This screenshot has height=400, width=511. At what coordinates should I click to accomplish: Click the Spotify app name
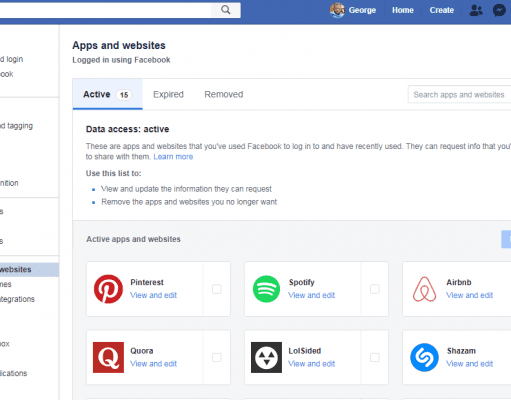tap(302, 282)
